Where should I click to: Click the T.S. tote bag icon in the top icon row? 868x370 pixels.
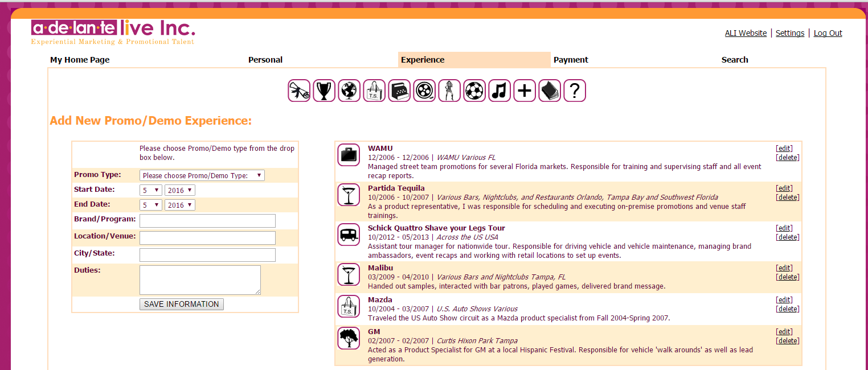[x=374, y=91]
